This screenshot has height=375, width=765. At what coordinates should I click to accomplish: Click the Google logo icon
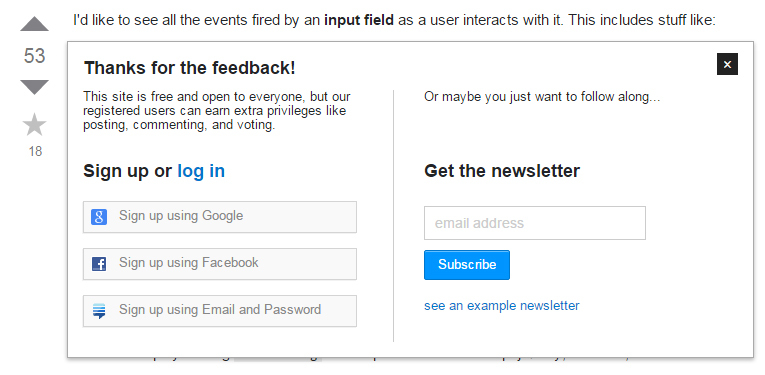[x=99, y=217]
